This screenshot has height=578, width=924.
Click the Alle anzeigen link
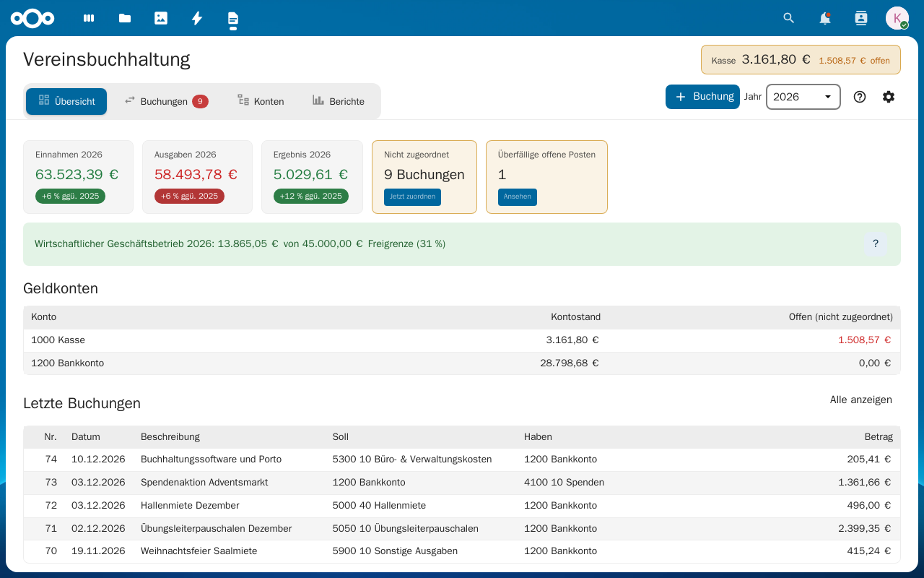tap(861, 400)
